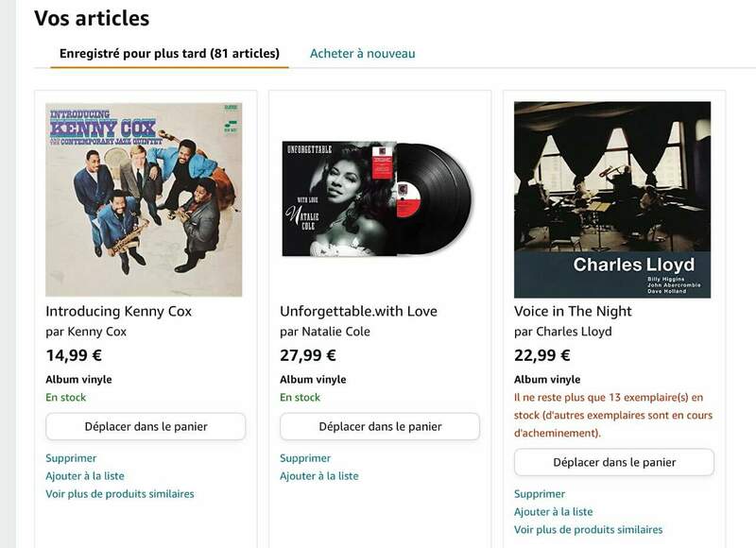Add the Charles Lloyd album to list
756x548 pixels.
tap(554, 512)
